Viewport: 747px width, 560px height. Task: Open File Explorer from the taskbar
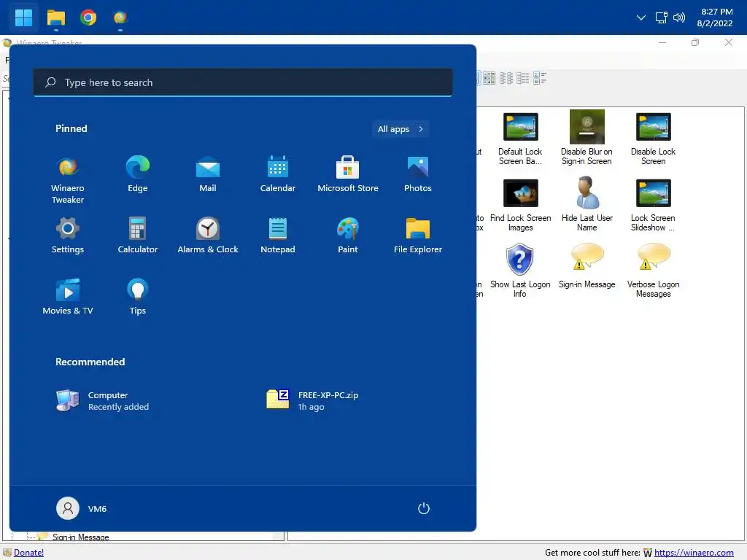coord(56,18)
